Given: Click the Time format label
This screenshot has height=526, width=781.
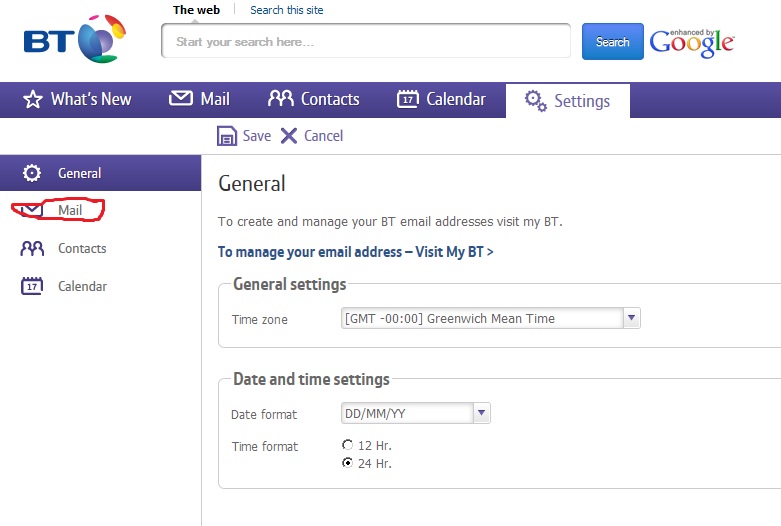Looking at the screenshot, I should pos(264,446).
